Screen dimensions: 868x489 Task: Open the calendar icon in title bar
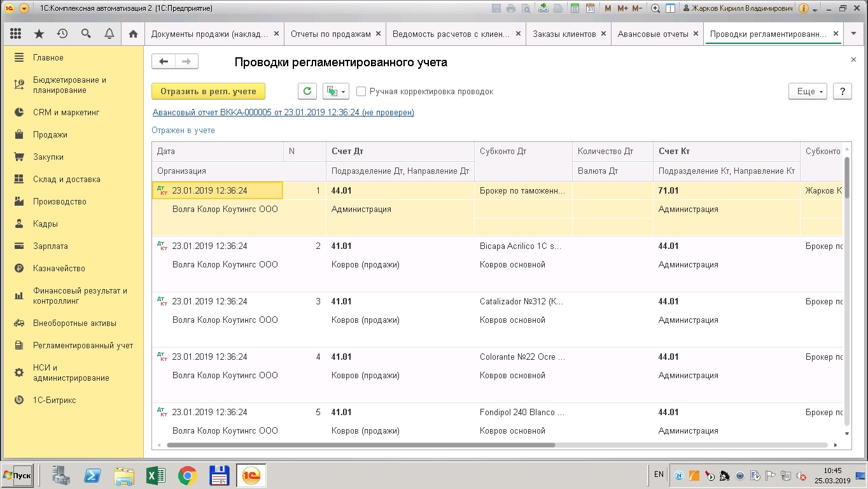click(591, 8)
